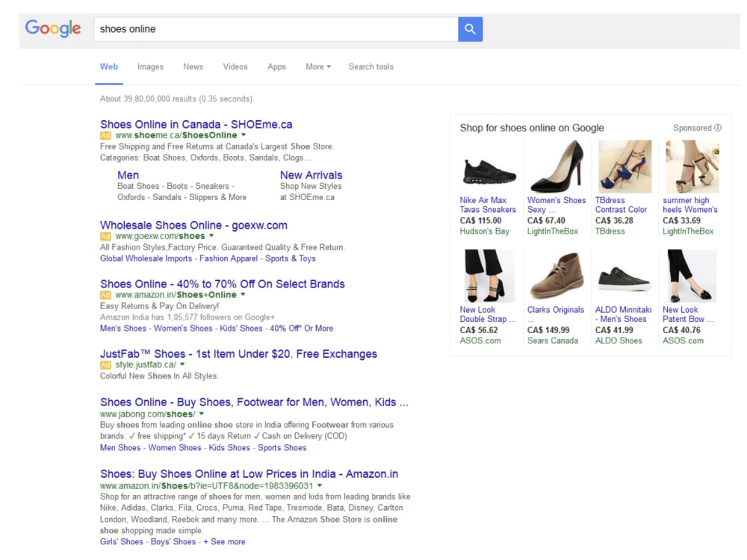Viewport: 747px width, 560px height.
Task: Click 'Global Wholesale Imports' link
Action: pos(146,258)
